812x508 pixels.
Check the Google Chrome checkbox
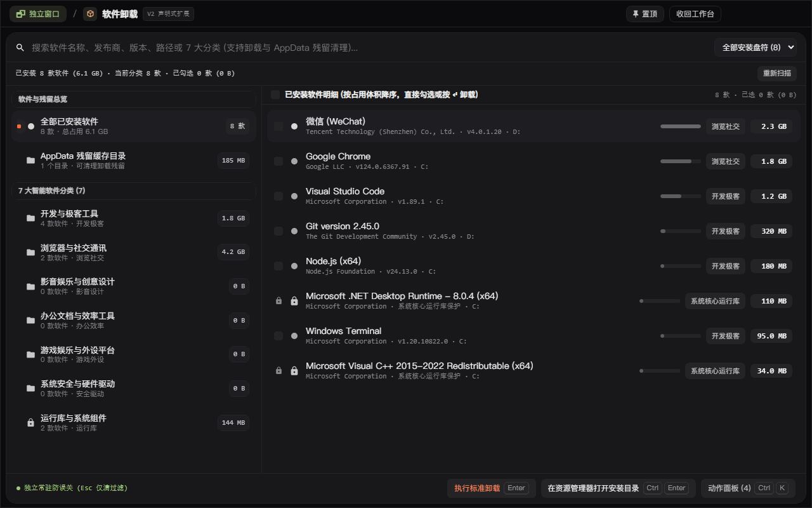pos(278,161)
